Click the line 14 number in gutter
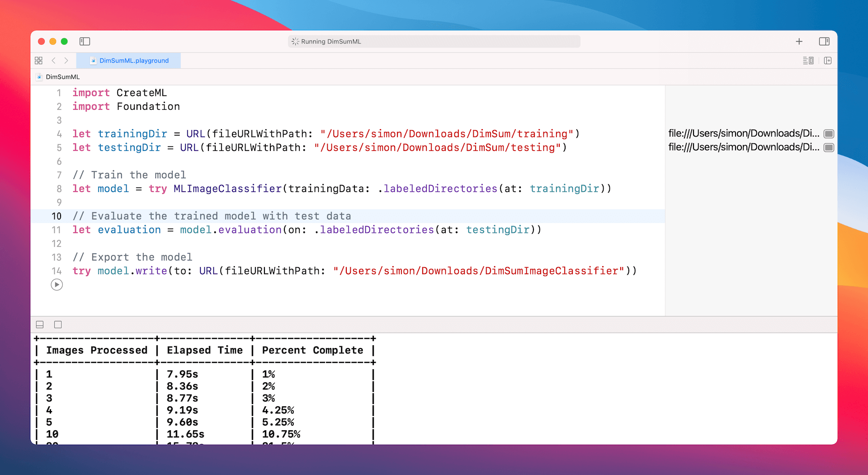 point(57,271)
